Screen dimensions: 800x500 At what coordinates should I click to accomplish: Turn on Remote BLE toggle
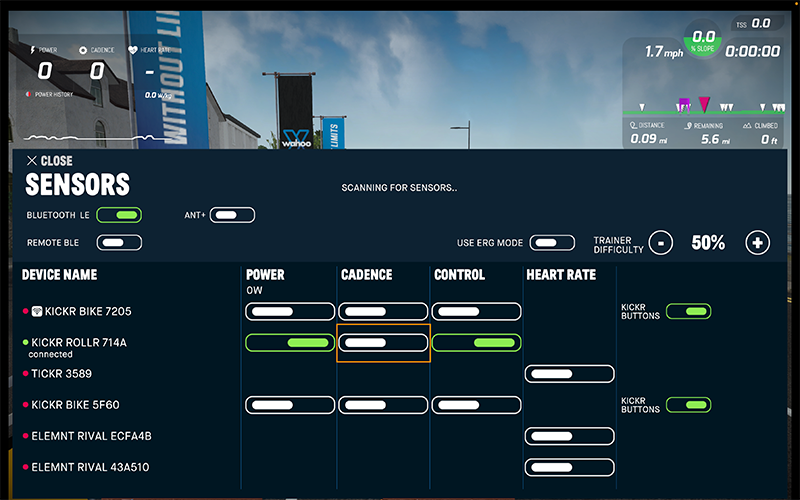pyautogui.click(x=119, y=242)
